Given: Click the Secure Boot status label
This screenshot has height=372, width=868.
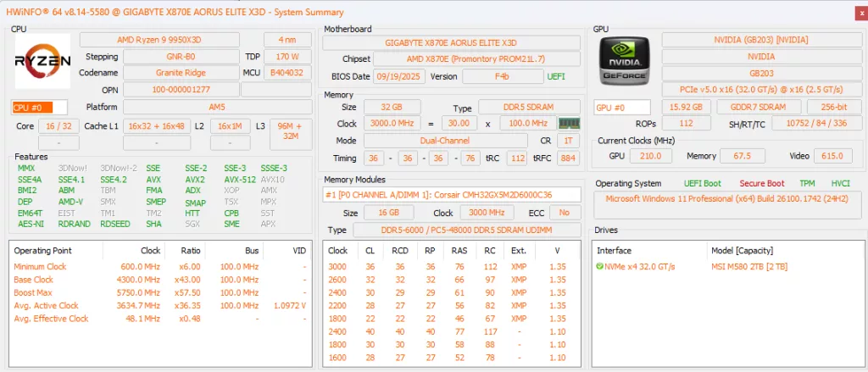Looking at the screenshot, I should coord(762,183).
